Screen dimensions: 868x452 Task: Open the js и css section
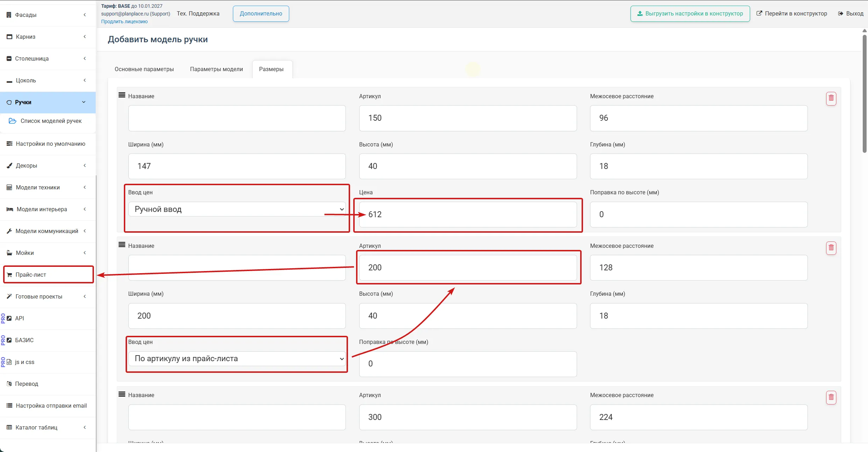coord(48,362)
